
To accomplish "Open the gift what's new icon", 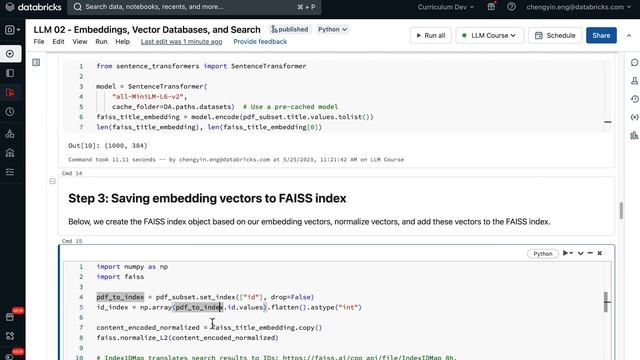I will pyautogui.click(x=491, y=7).
